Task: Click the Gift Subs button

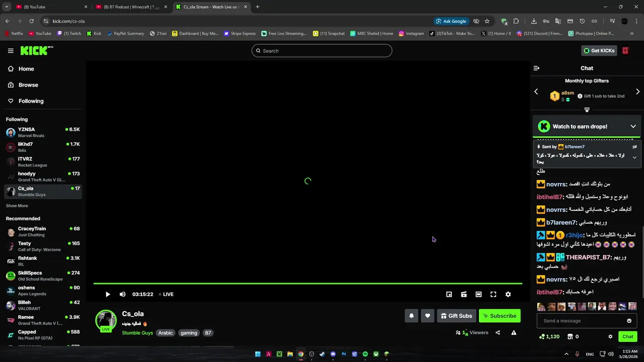Action: pos(456,316)
